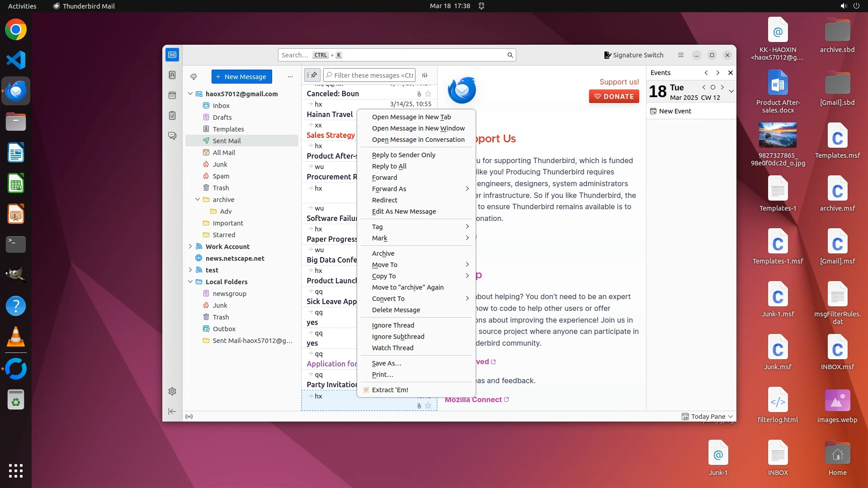Open the Chat space icon
Image resolution: width=868 pixels, height=488 pixels.
pyautogui.click(x=172, y=136)
